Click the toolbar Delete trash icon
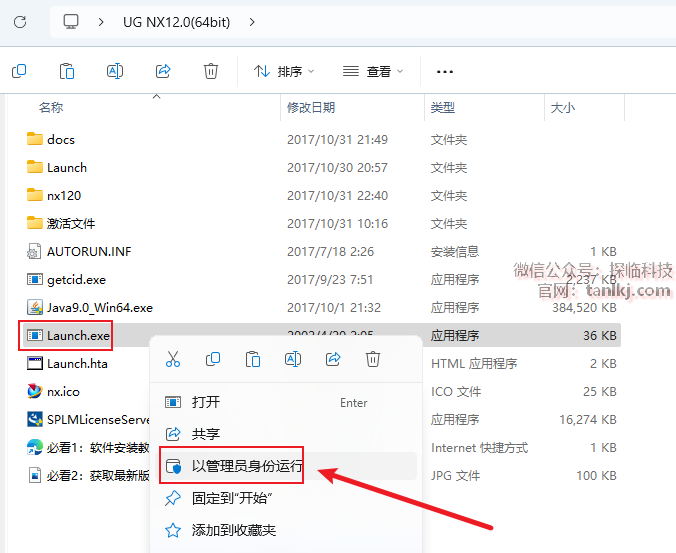Viewport: 676px width, 553px height. (211, 71)
